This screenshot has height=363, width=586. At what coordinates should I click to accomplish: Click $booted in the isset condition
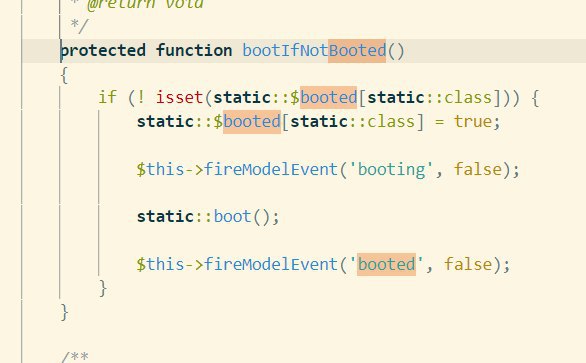click(x=324, y=98)
